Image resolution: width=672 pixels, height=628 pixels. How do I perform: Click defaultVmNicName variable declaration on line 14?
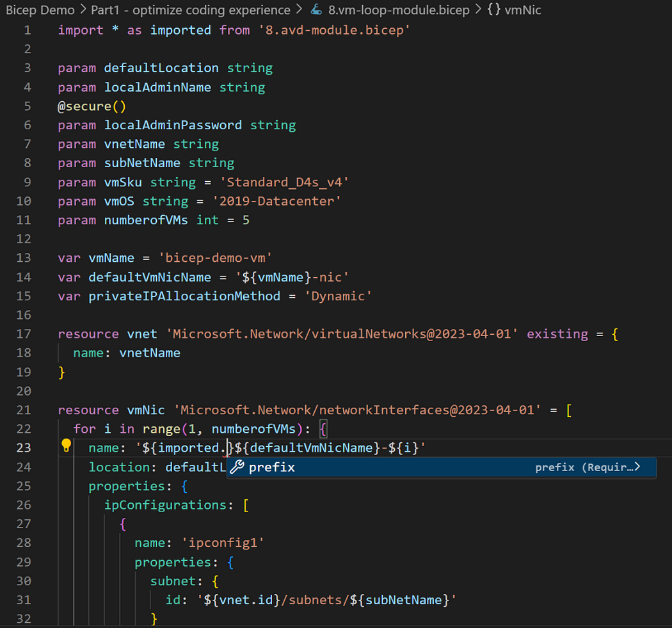click(150, 277)
